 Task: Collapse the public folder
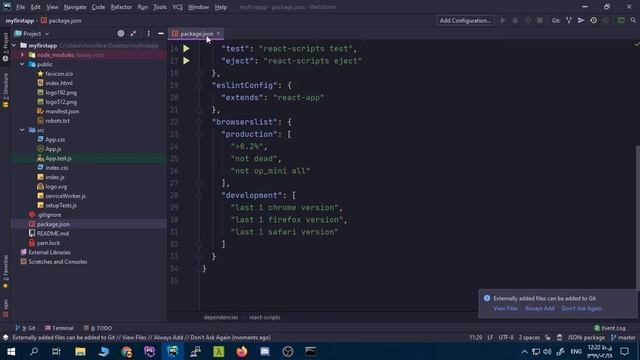pos(22,64)
